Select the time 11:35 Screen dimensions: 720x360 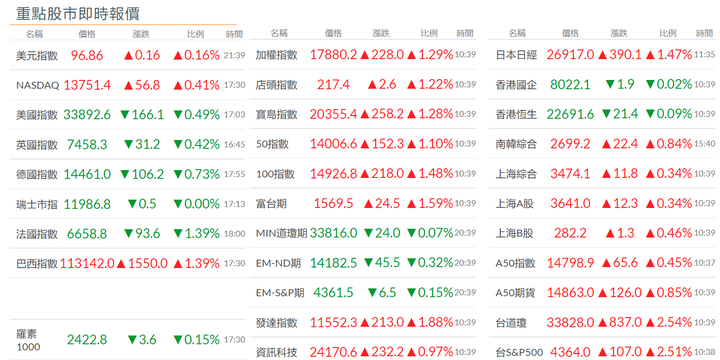point(704,55)
